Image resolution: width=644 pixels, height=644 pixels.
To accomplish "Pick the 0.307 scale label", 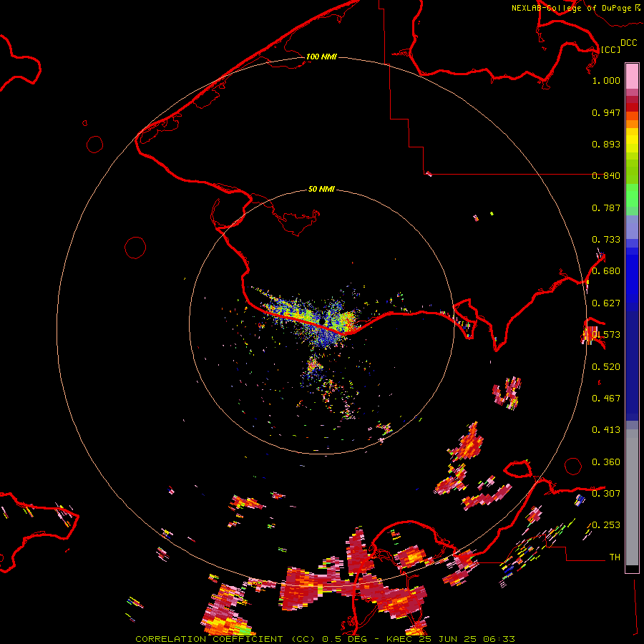I will click(x=606, y=494).
